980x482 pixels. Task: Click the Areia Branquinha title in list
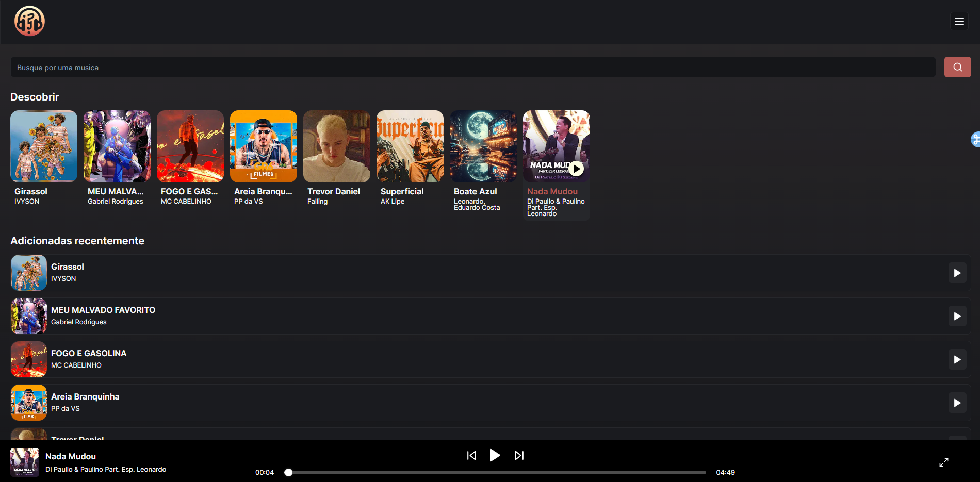pos(85,396)
